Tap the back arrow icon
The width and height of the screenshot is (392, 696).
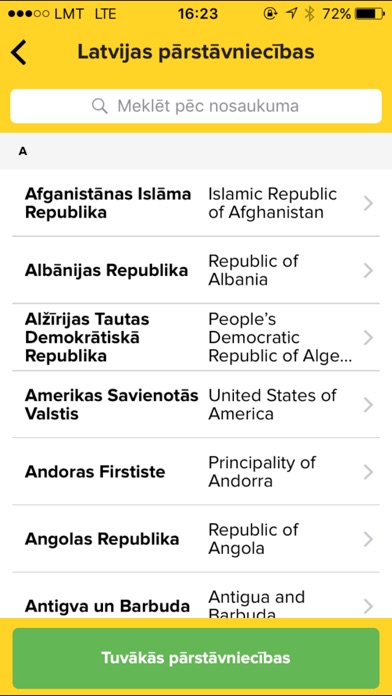point(19,52)
